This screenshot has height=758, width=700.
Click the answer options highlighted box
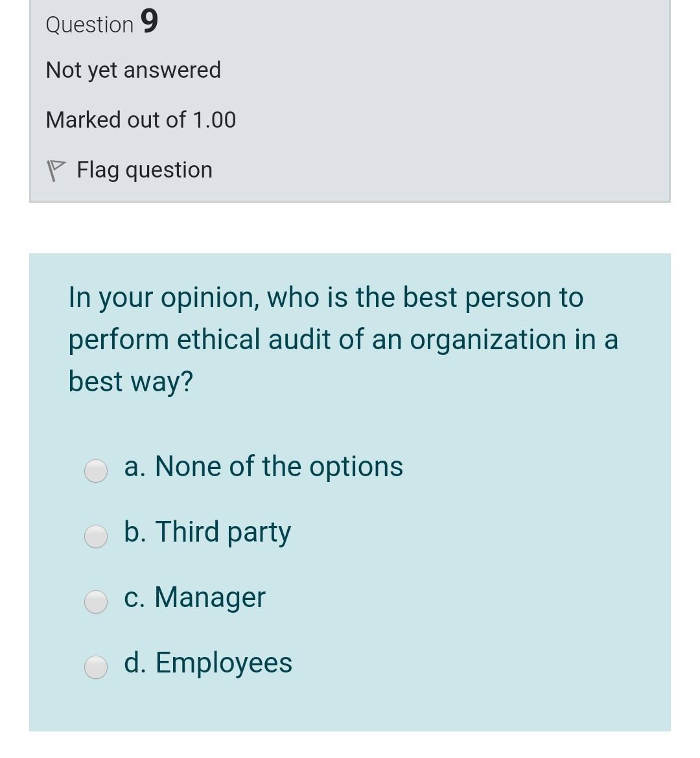coord(350,492)
